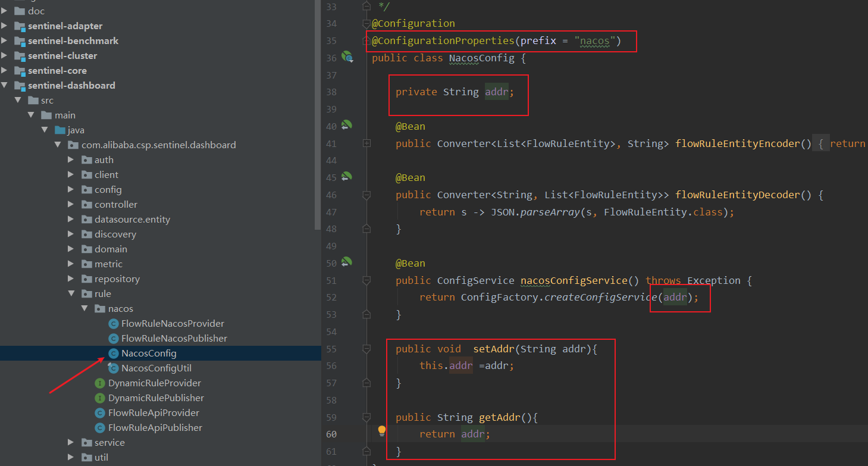Expand folded flowRuleEntityEncoder method
Image resolution: width=868 pixels, height=466 pixels.
coord(366,143)
